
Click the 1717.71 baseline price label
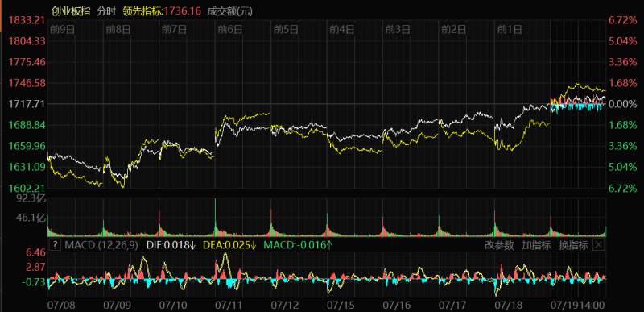point(27,104)
